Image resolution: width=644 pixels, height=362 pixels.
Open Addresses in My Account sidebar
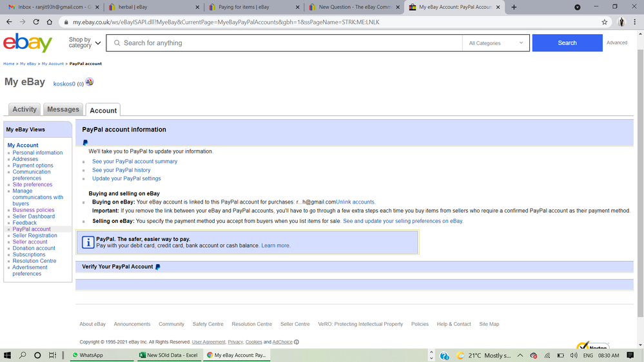(25, 159)
